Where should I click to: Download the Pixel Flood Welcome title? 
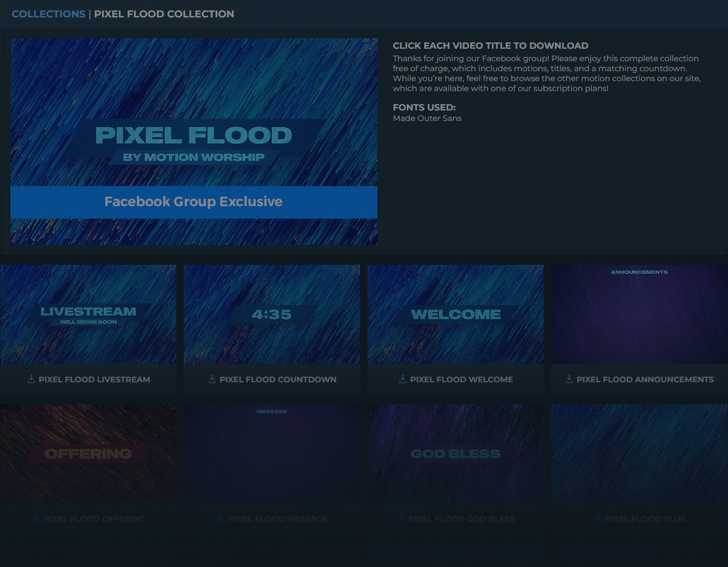462,379
